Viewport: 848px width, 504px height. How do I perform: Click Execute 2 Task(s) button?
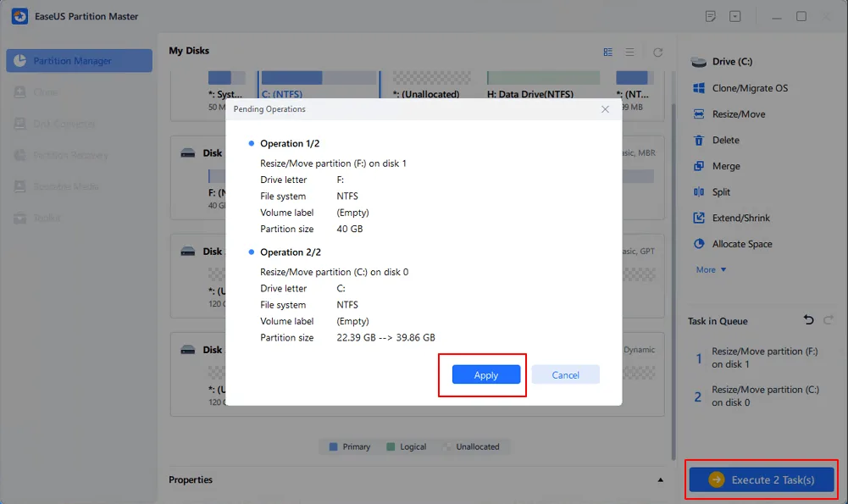tap(762, 479)
